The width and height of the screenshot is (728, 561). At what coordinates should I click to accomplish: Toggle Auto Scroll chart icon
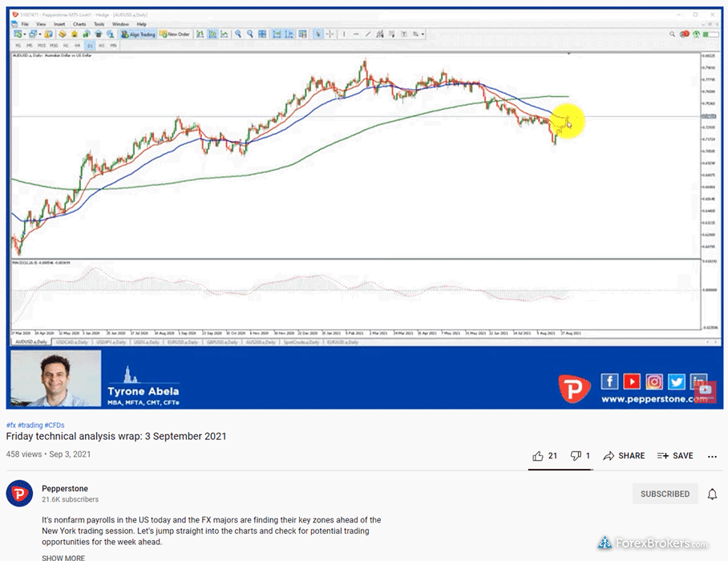point(277,34)
